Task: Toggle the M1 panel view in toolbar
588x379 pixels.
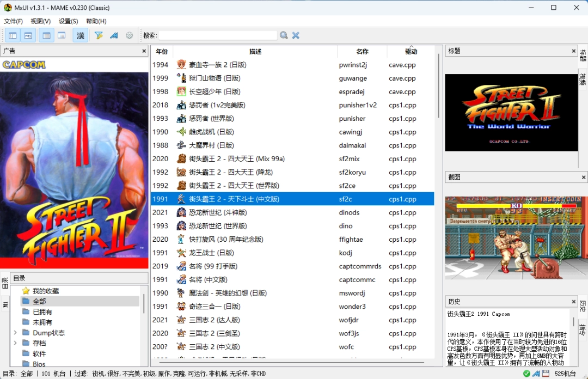Action: tap(28, 35)
